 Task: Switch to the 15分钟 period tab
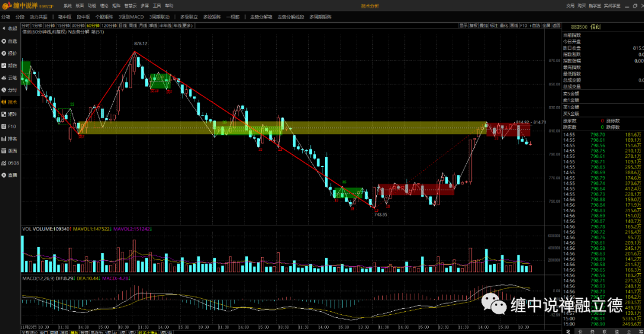(x=63, y=26)
